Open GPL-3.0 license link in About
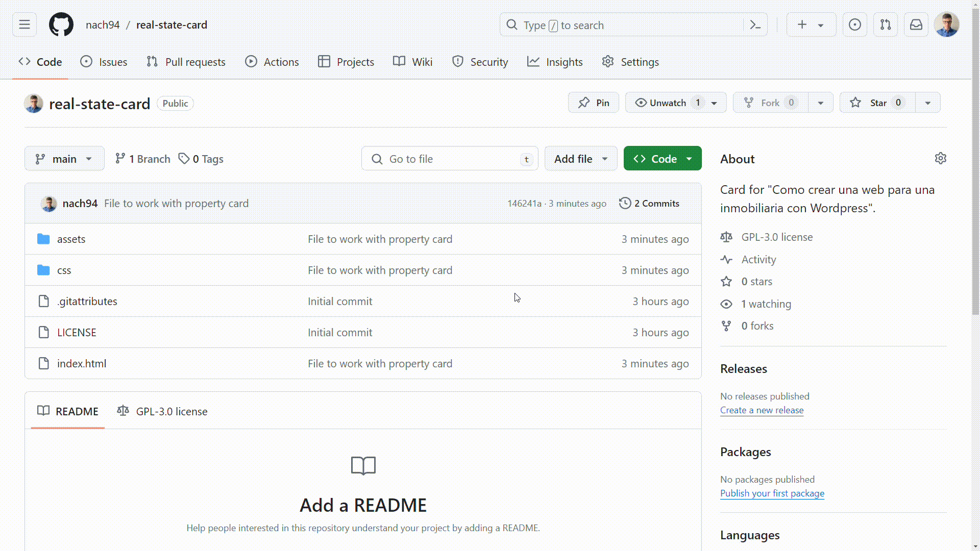980x551 pixels. [777, 237]
